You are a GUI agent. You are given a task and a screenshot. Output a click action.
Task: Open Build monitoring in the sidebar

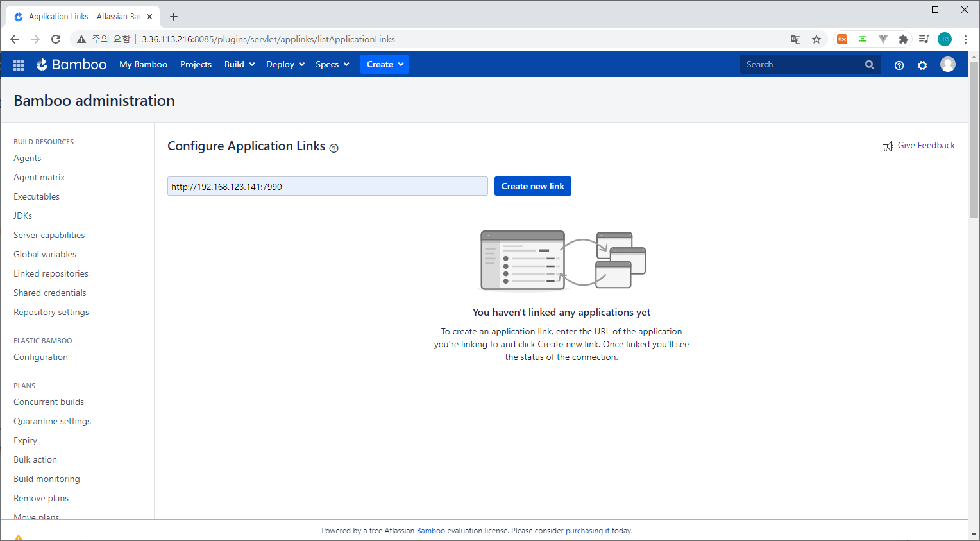[x=47, y=479]
